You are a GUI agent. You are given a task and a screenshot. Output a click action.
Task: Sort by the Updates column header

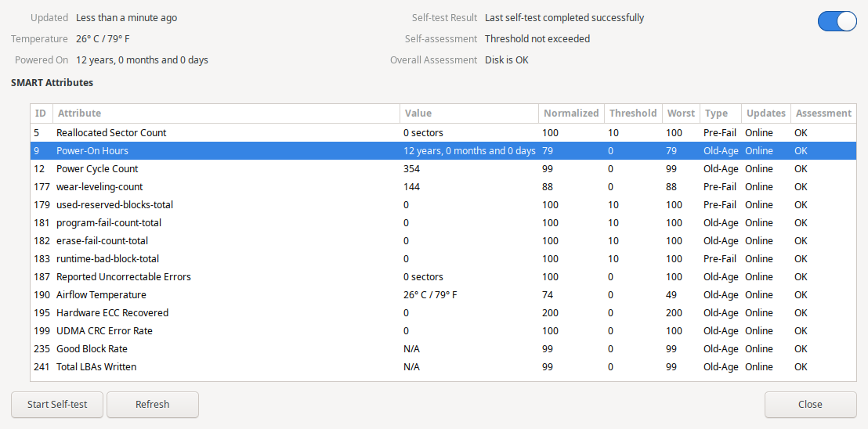[765, 114]
